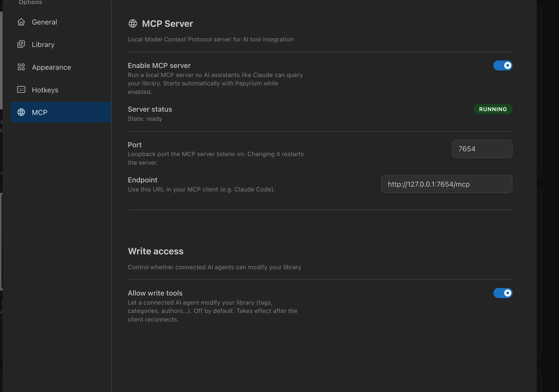Select the MCP sidebar entry
559x392 pixels.
[x=61, y=112]
